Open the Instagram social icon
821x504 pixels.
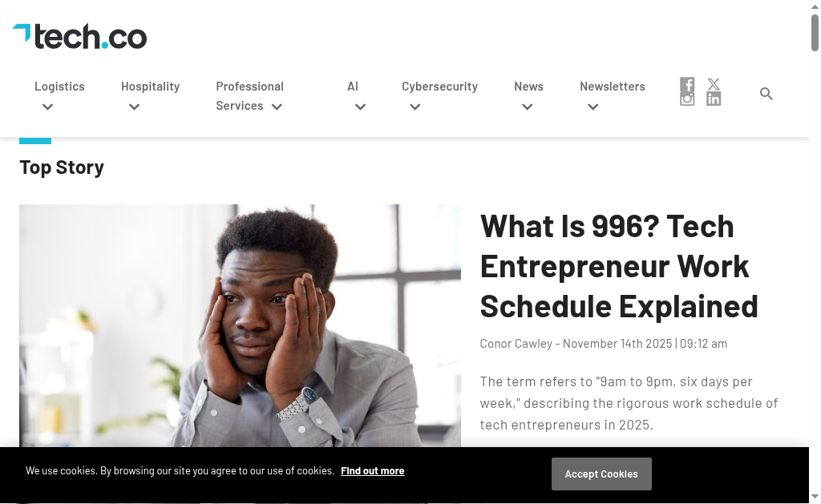click(687, 99)
